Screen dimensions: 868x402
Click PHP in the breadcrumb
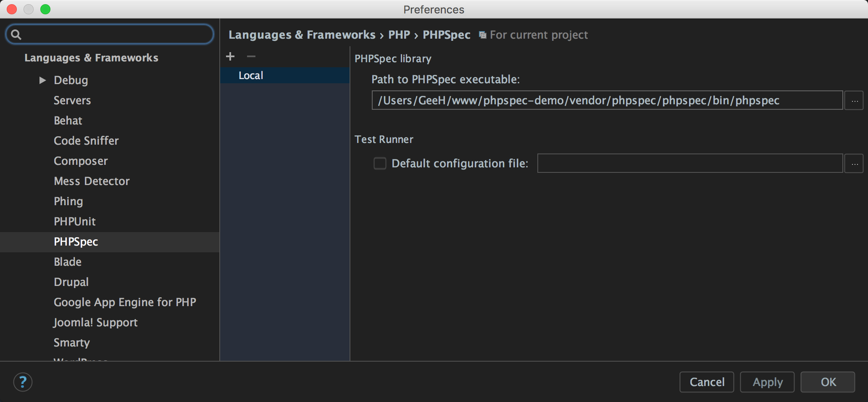(399, 35)
